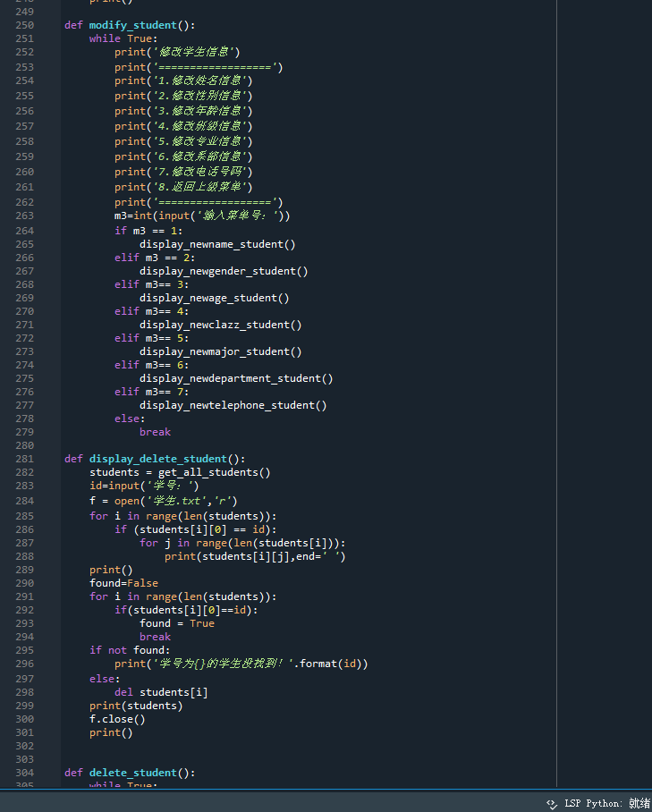The image size is (652, 812).
Task: Click the 'display_newgender_student()' call
Action: 224,271
